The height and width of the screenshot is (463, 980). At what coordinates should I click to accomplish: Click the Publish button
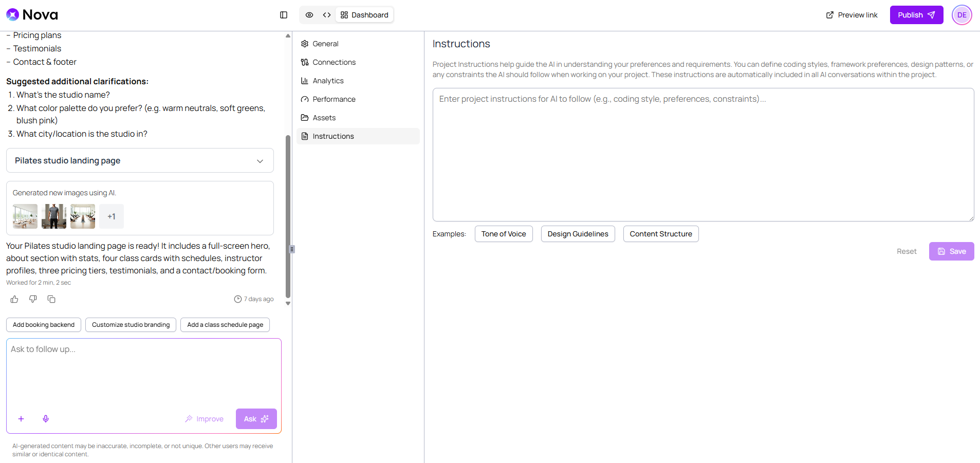(x=916, y=15)
